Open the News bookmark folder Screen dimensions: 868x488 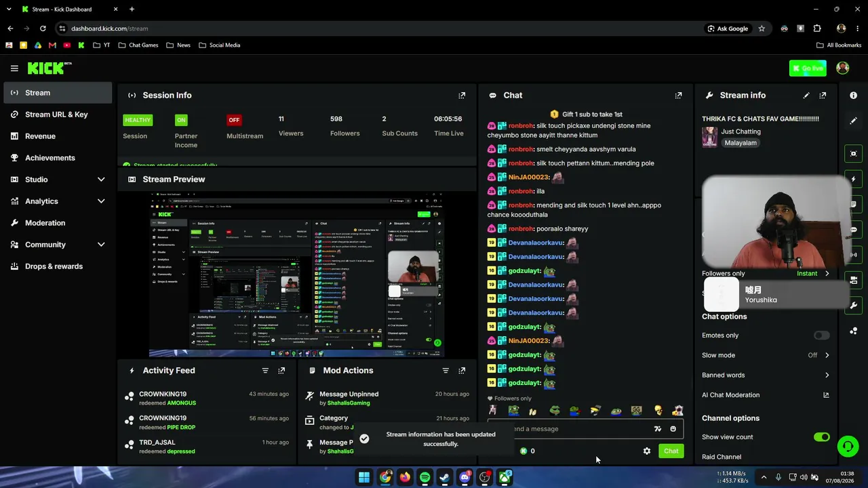178,45
